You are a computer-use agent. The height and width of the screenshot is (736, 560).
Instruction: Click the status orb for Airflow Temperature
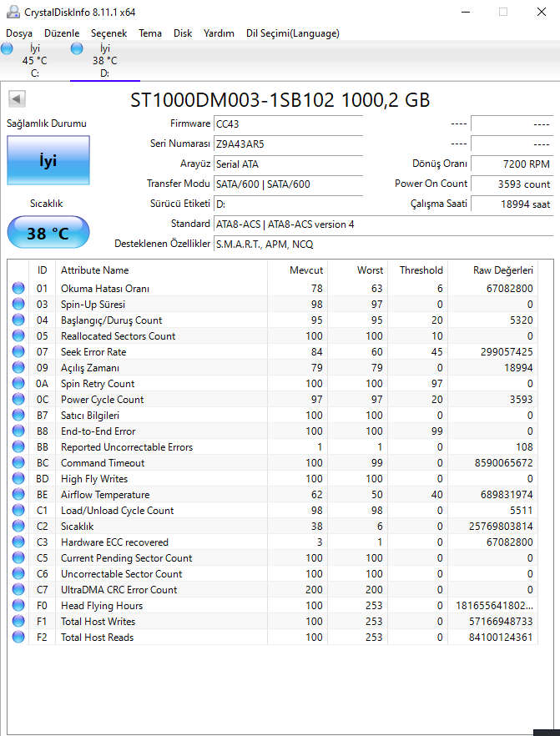[18, 495]
